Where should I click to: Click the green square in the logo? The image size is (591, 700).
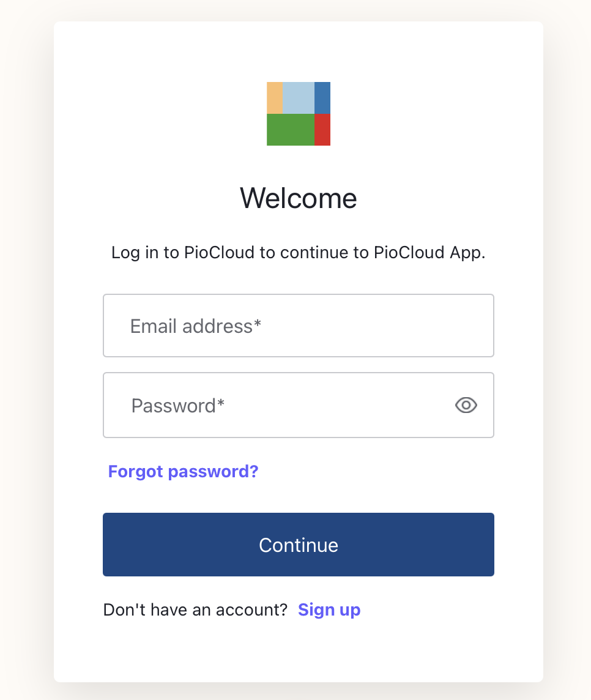[x=289, y=129]
